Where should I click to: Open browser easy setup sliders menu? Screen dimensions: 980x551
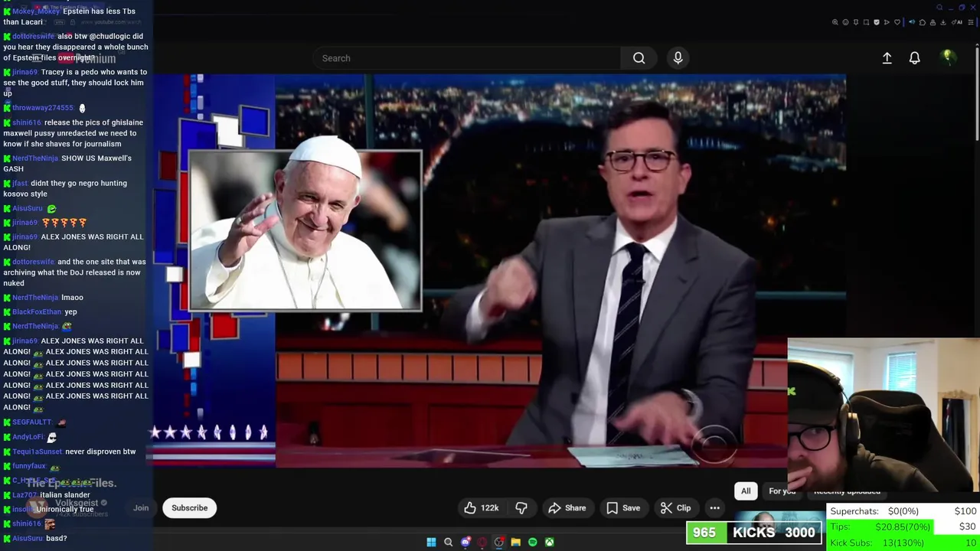[x=971, y=22]
